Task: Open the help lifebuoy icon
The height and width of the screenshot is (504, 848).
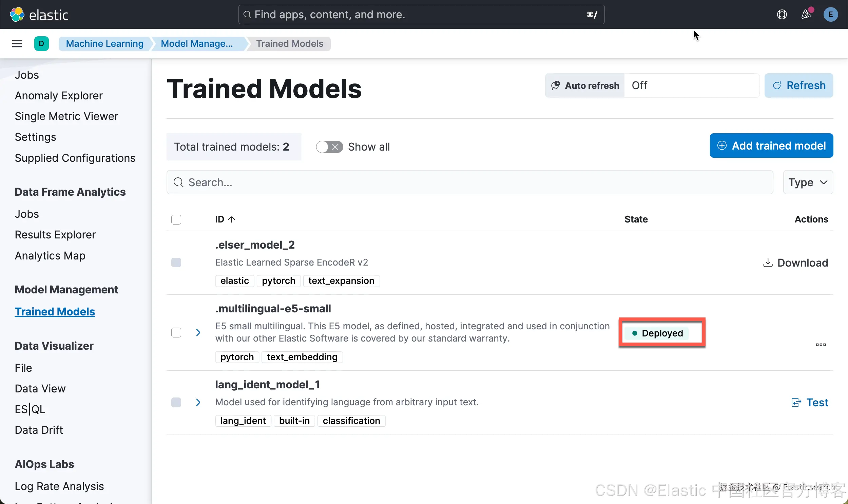Action: click(782, 15)
